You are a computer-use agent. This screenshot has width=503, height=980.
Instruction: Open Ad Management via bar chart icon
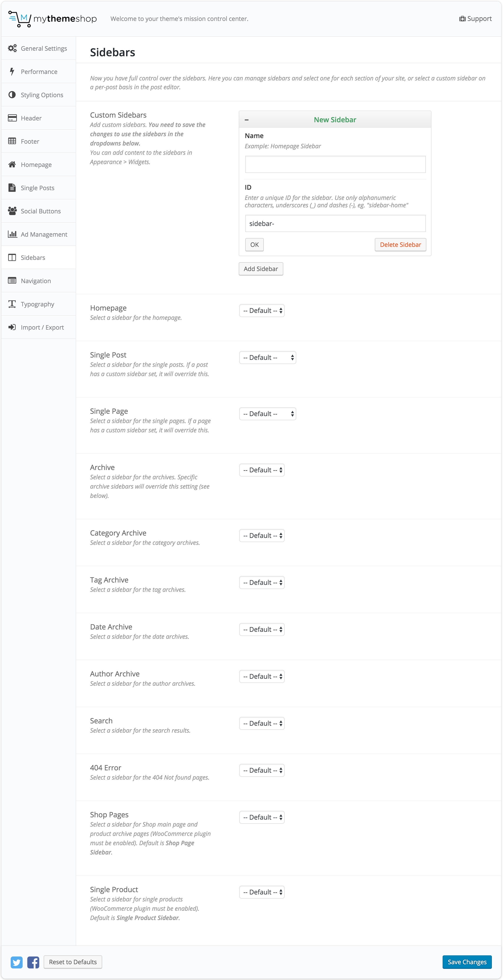coord(12,234)
